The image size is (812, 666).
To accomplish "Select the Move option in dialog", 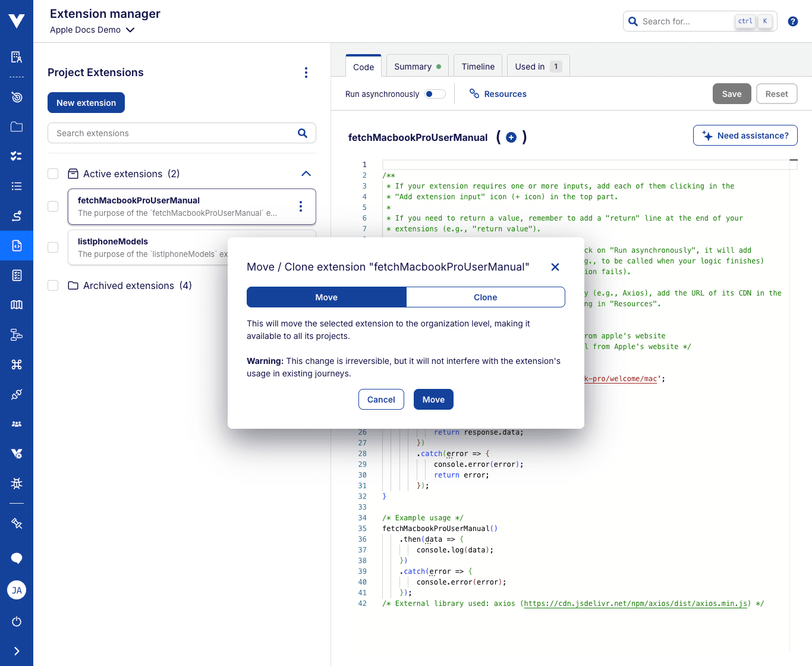I will [x=326, y=297].
